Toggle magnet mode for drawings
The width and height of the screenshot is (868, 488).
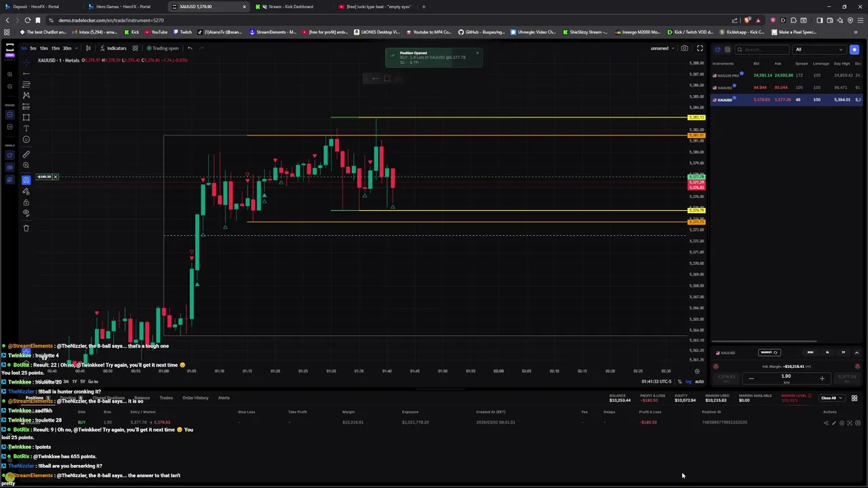tap(26, 180)
